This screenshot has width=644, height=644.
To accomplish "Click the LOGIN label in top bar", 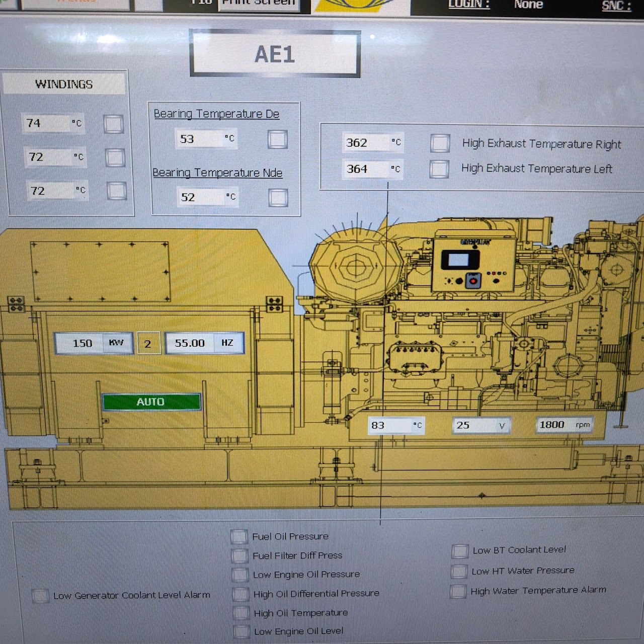I will click(469, 5).
